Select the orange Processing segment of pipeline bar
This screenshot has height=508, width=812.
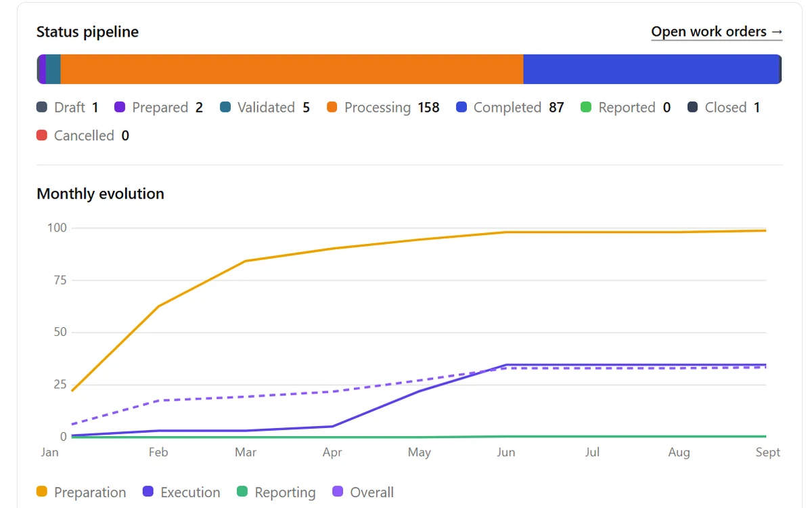pos(292,69)
